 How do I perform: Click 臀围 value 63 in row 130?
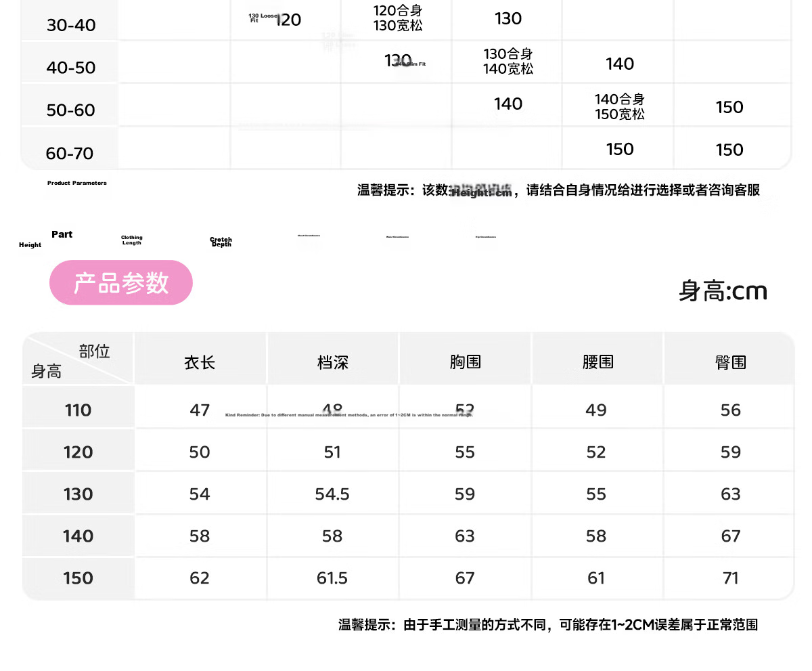click(731, 494)
